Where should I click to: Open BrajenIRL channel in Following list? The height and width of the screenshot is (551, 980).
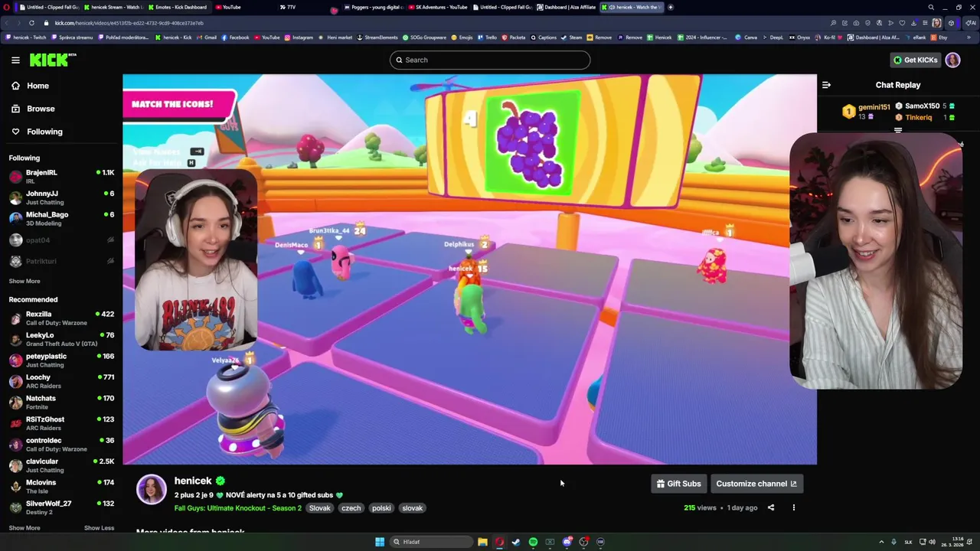coord(61,176)
